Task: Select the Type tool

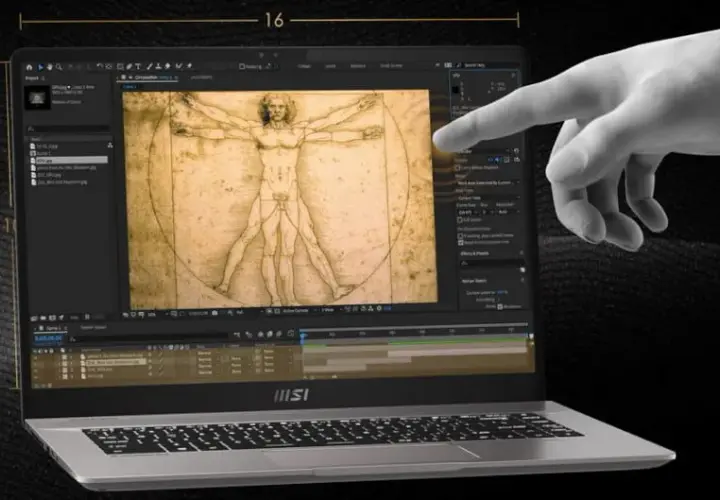Action: [x=137, y=67]
